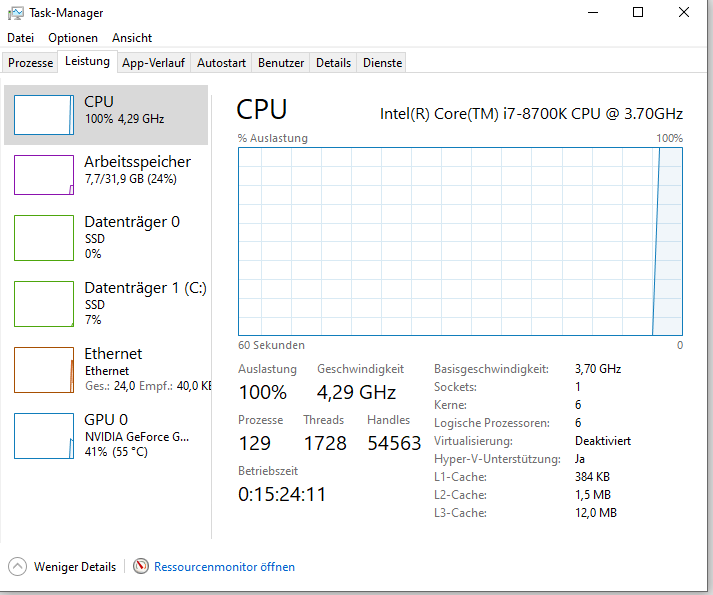Switch to the App-Verlauf tab
713x595 pixels.
click(153, 63)
